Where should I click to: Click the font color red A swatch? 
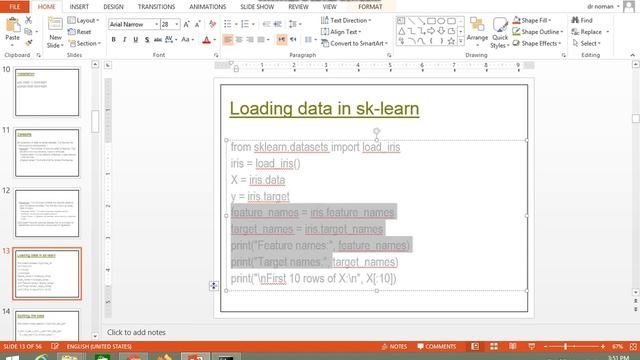207,40
